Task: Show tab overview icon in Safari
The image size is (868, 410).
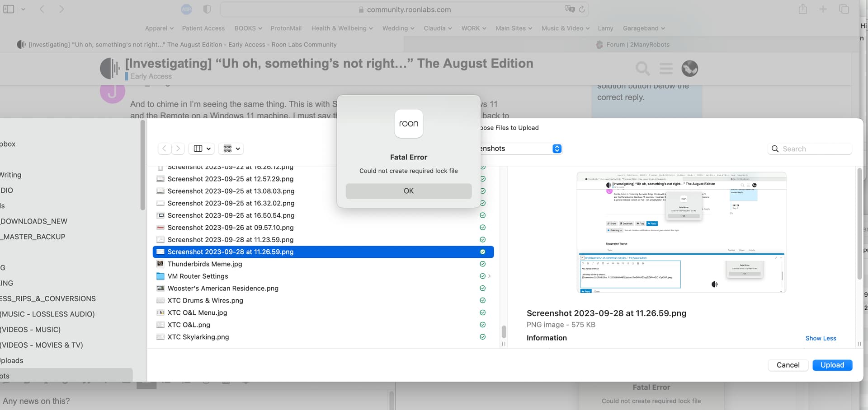Action: 844,9
